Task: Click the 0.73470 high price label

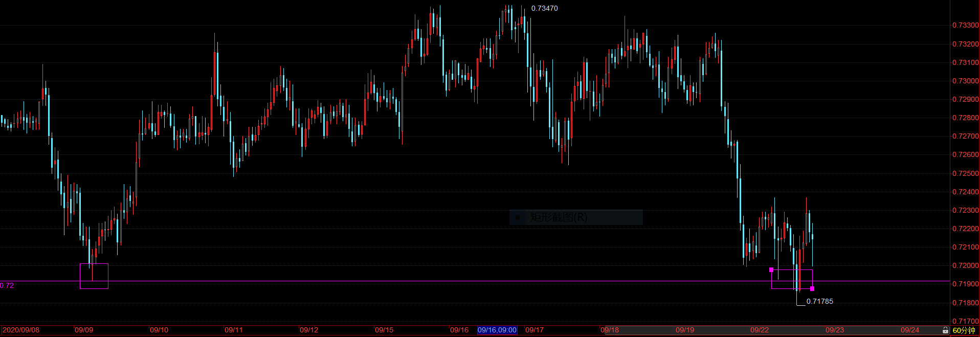Action: click(544, 8)
